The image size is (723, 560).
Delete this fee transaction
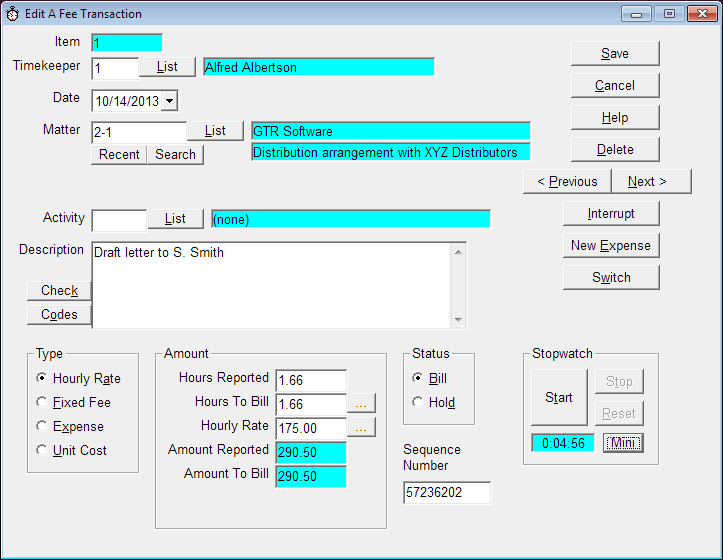tap(615, 149)
